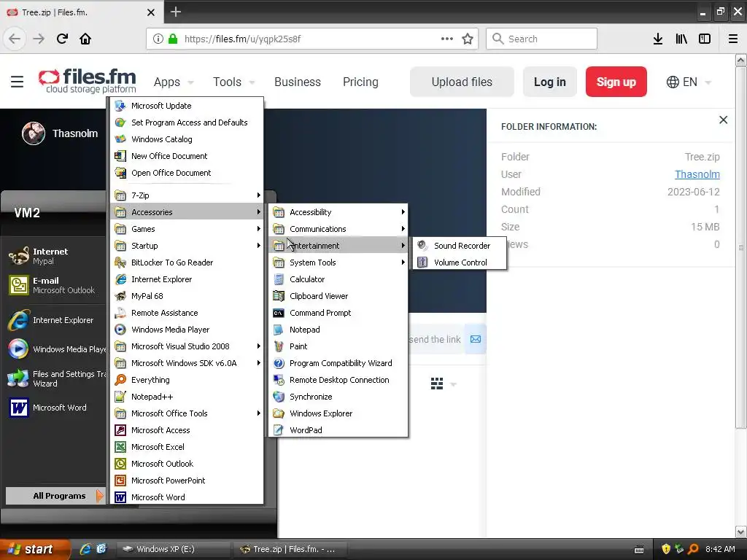Open the Firefox hamburger menu

click(x=733, y=39)
